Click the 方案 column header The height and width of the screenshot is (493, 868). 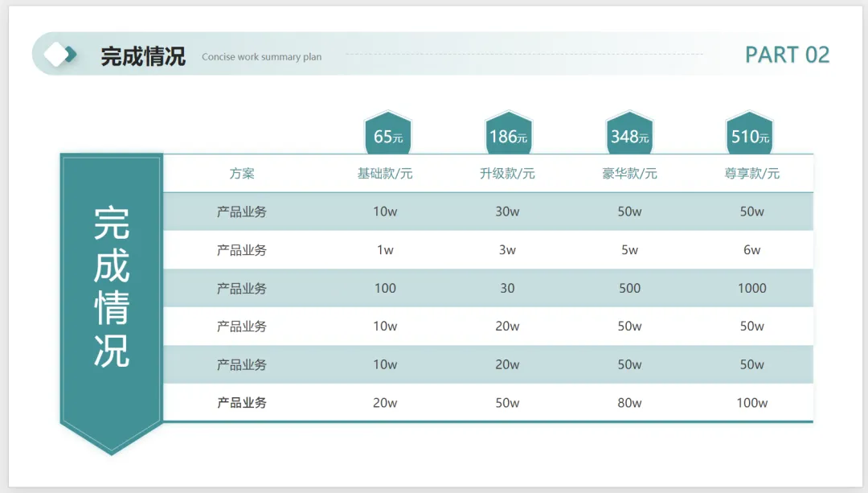tap(242, 174)
